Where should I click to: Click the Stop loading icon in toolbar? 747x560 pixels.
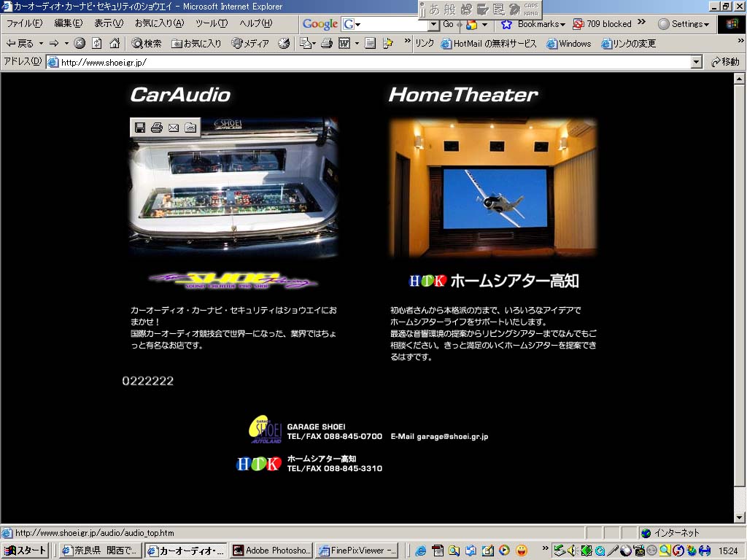tap(80, 44)
